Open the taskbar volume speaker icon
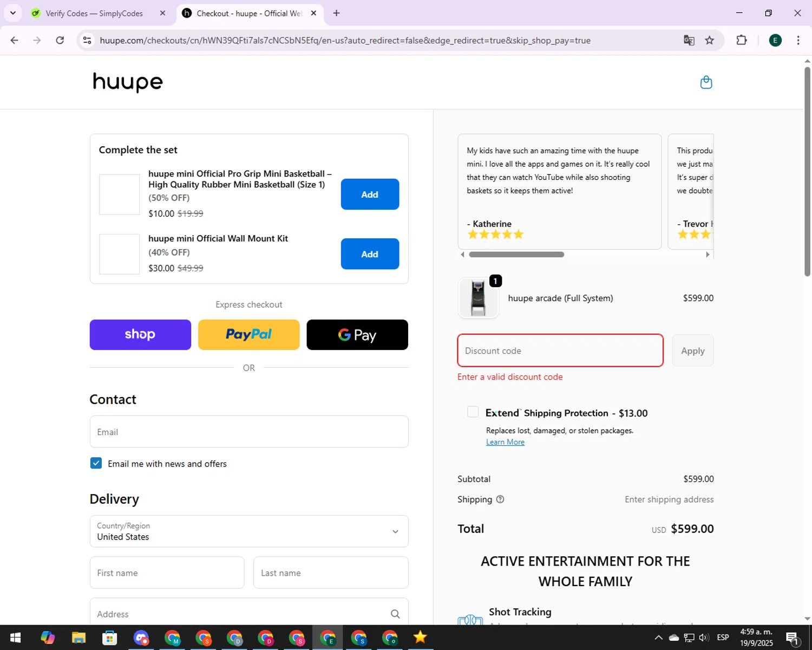812x650 pixels. (x=704, y=638)
